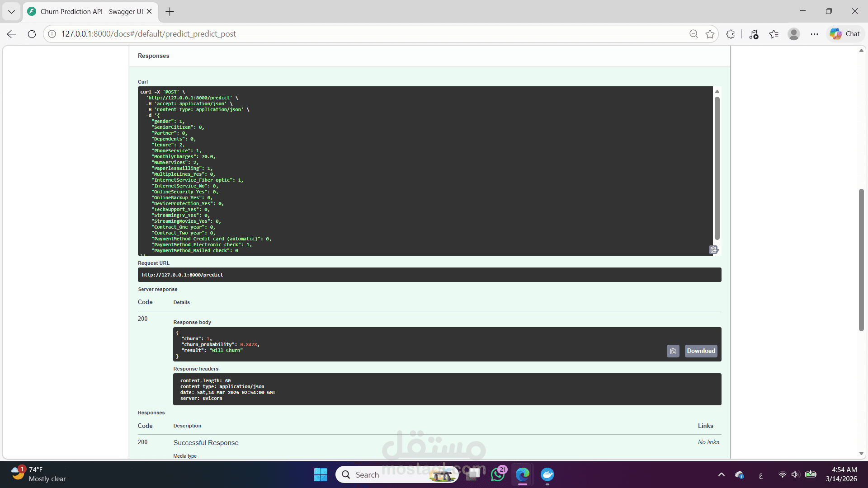Image resolution: width=868 pixels, height=488 pixels.
Task: Copy the response body to clipboard
Action: tap(673, 351)
